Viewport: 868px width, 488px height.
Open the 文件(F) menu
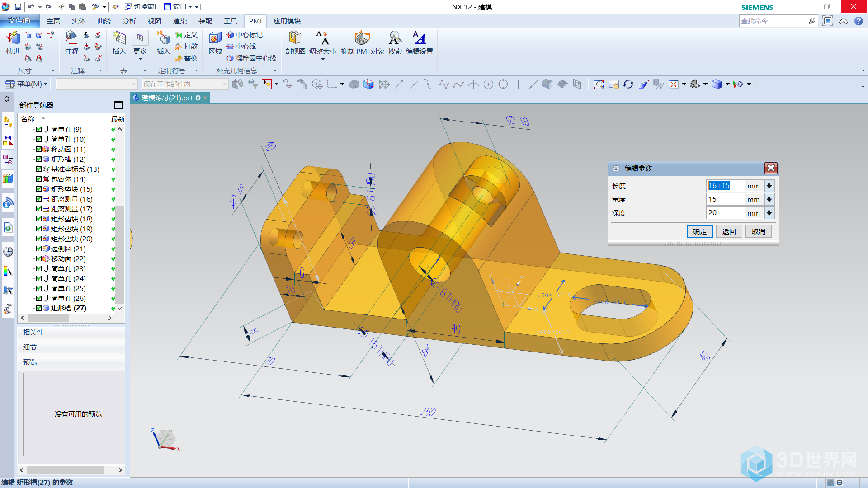click(x=19, y=21)
